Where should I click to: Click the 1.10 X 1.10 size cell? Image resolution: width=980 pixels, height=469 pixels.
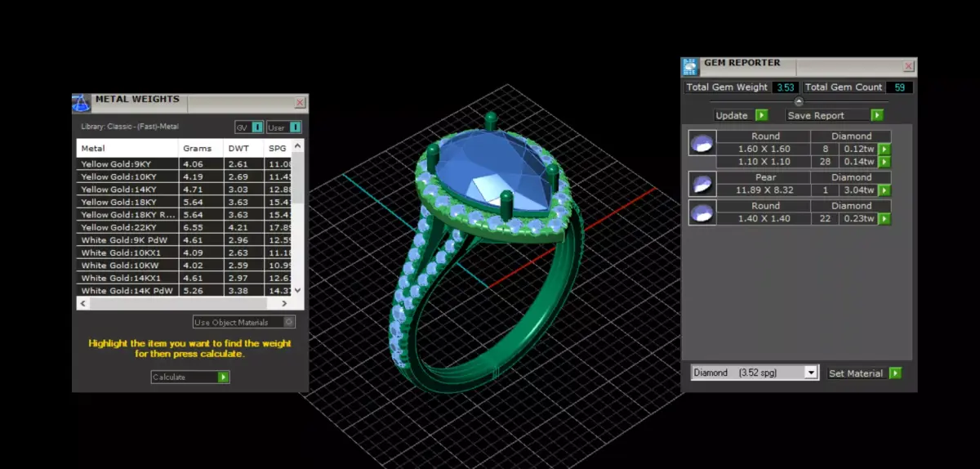764,162
